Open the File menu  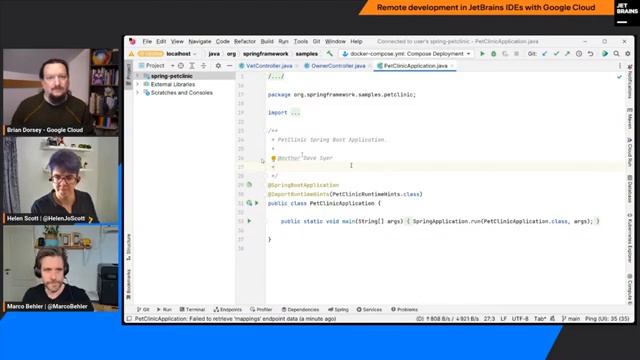(x=147, y=42)
